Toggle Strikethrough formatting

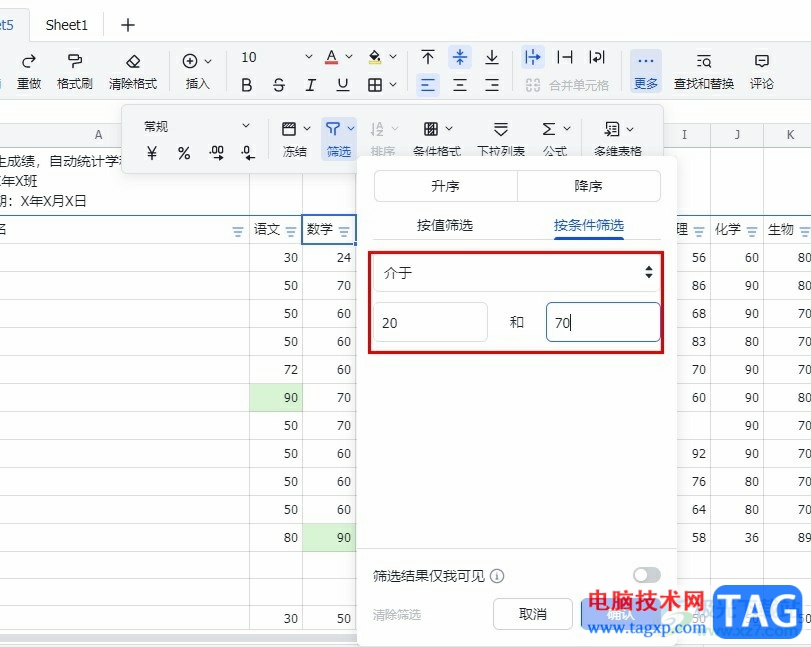point(279,85)
